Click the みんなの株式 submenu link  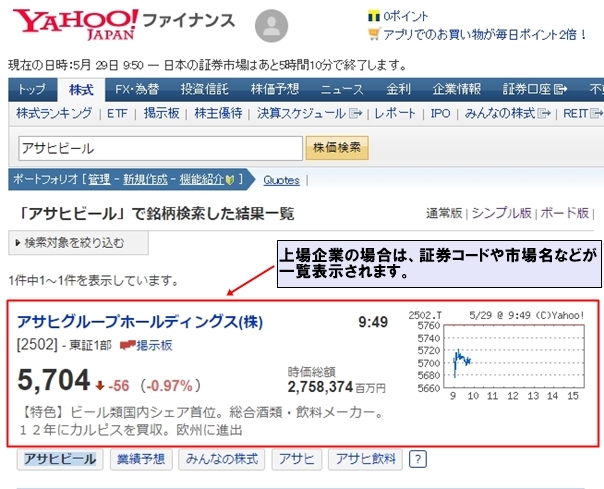click(500, 113)
